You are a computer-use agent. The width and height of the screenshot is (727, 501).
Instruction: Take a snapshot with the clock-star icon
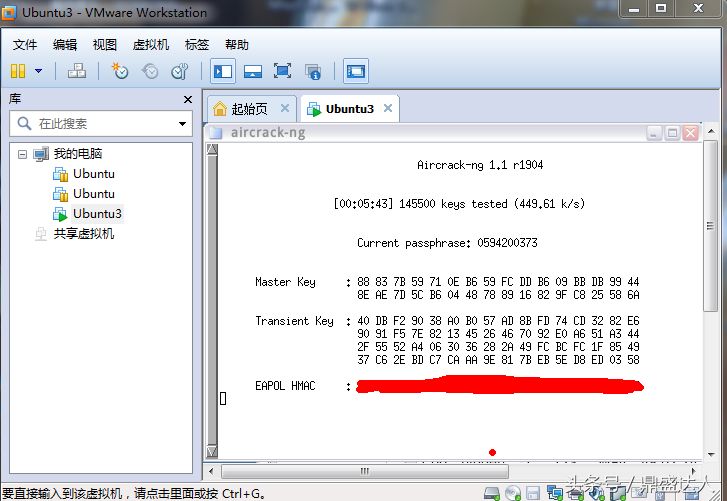coord(120,71)
